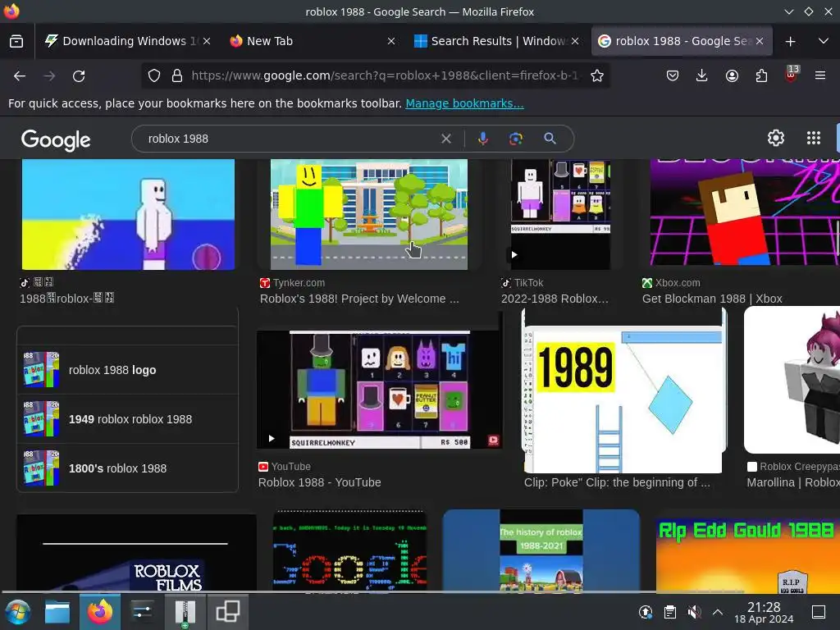Viewport: 840px width, 630px height.
Task: Close the New Tab tab
Action: tap(391, 41)
